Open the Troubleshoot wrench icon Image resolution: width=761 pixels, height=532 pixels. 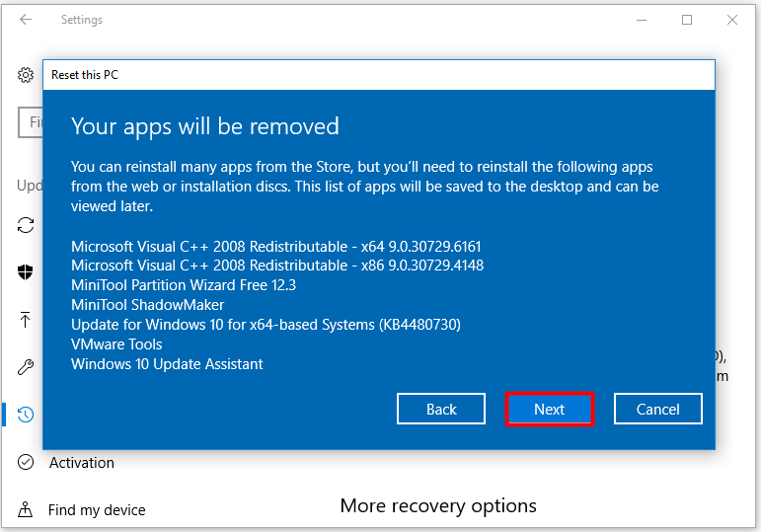[x=26, y=367]
